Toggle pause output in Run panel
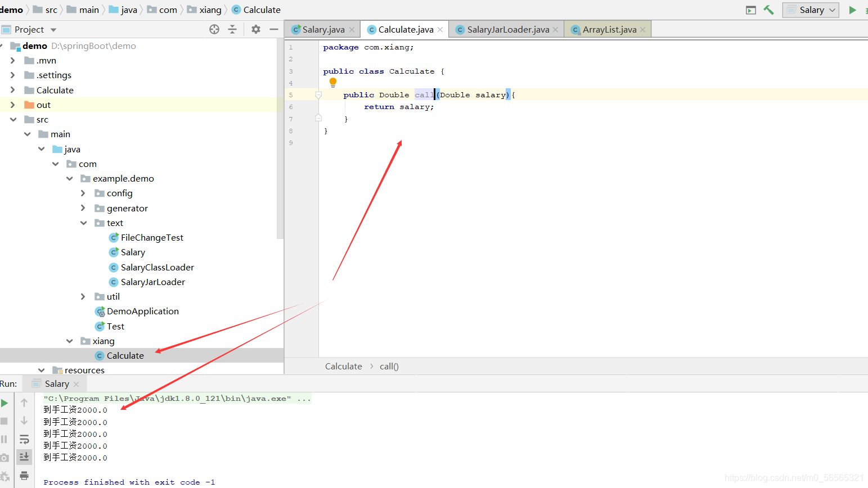Image resolution: width=868 pixels, height=488 pixels. 6,439
